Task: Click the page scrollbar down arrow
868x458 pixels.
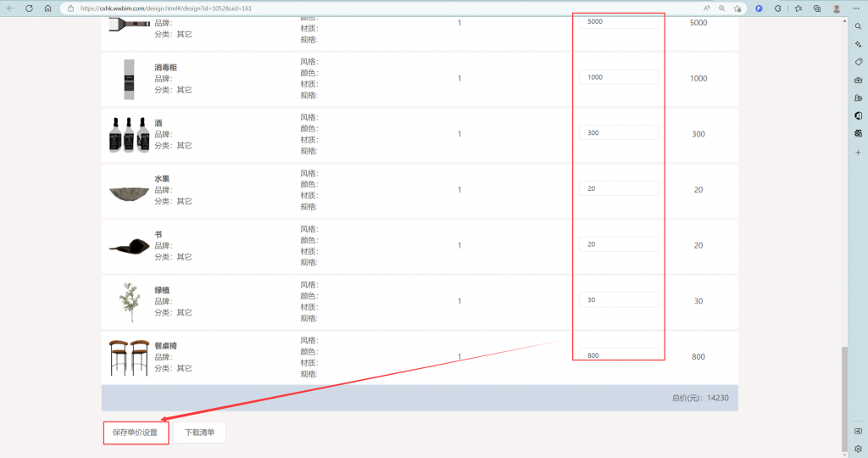Action: coord(844,455)
